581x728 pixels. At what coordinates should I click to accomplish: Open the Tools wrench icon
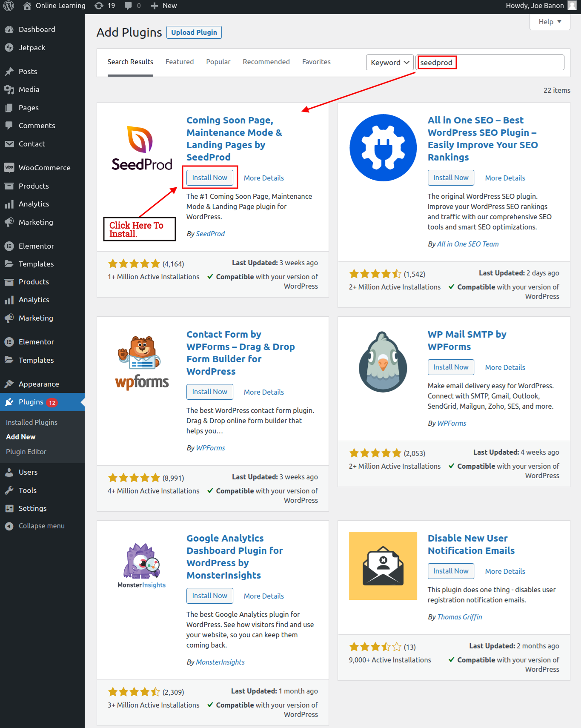click(9, 490)
